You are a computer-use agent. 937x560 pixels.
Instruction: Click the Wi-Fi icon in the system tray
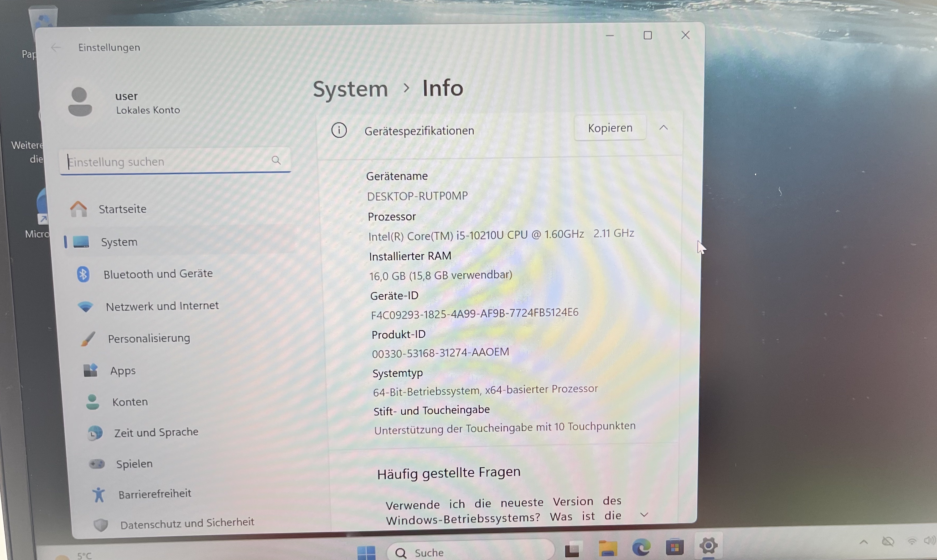click(912, 541)
